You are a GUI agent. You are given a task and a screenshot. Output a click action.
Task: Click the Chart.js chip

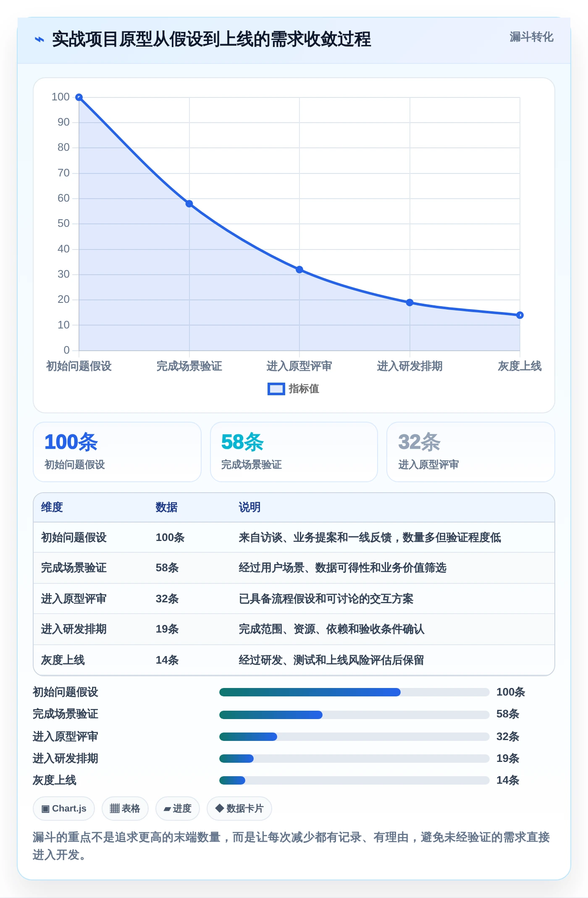pyautogui.click(x=64, y=809)
